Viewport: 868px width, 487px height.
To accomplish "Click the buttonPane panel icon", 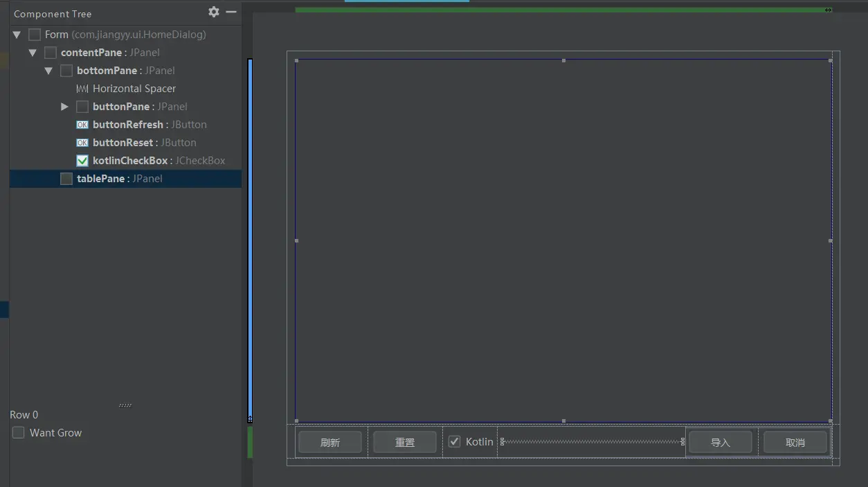I will click(x=82, y=107).
